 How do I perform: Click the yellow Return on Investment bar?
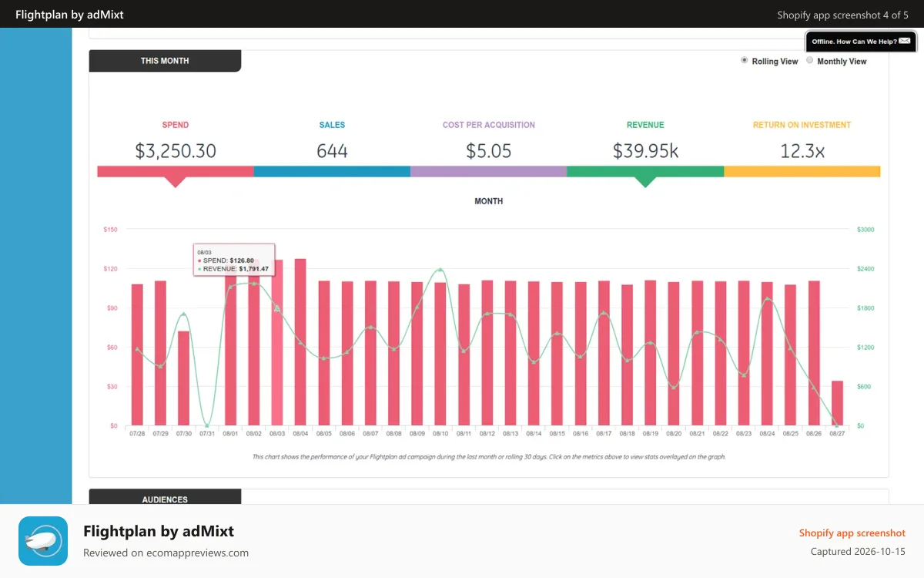pos(802,171)
